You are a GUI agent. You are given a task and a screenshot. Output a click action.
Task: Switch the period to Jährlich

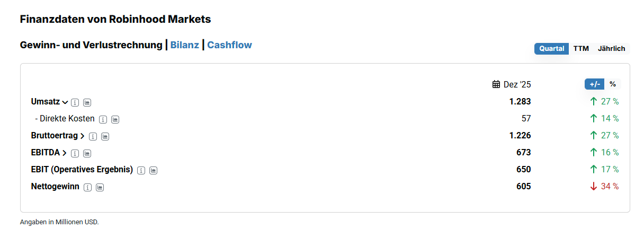[x=612, y=49]
